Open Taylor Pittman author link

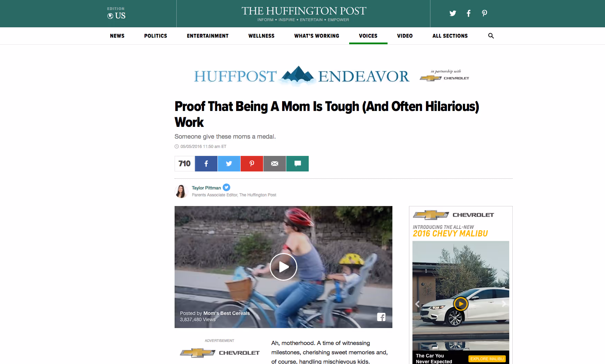click(206, 188)
